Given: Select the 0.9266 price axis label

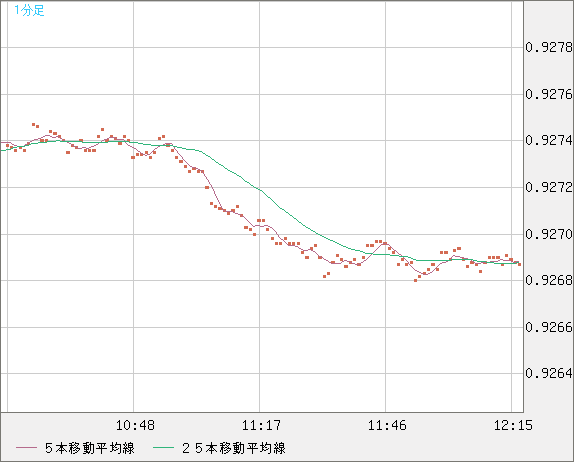Looking at the screenshot, I should click(549, 327).
